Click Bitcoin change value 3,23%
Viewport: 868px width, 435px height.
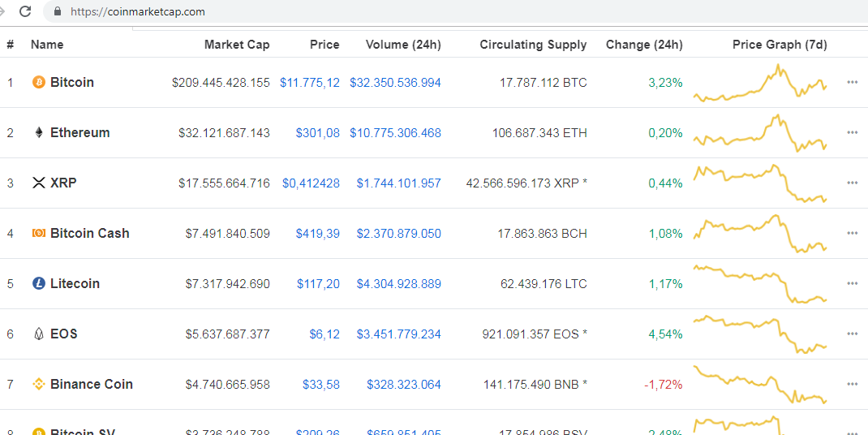(x=665, y=83)
